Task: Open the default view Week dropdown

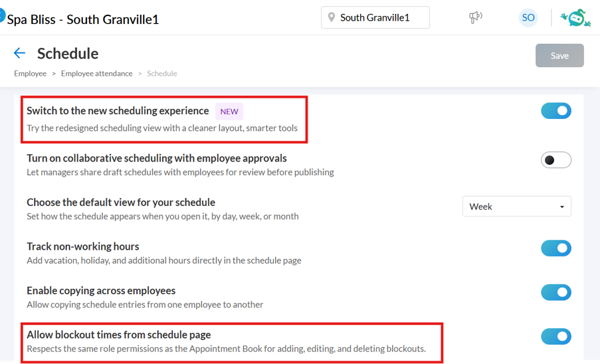Action: click(x=516, y=207)
